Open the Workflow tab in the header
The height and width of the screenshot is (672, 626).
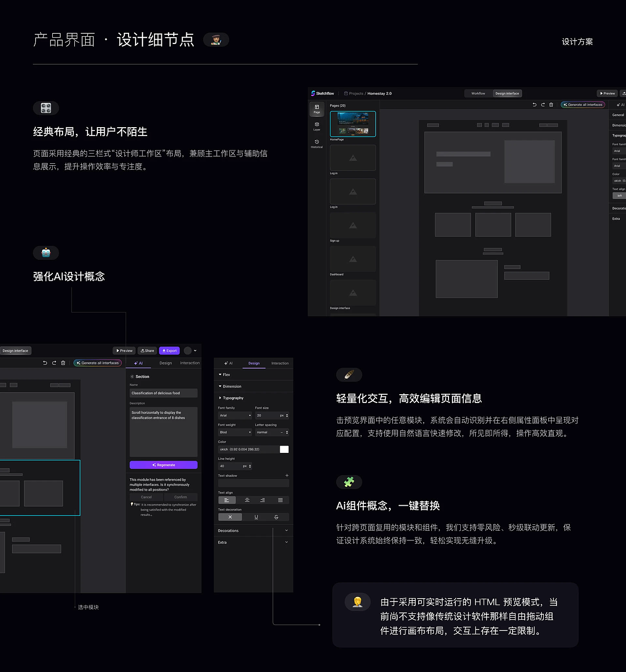(478, 93)
